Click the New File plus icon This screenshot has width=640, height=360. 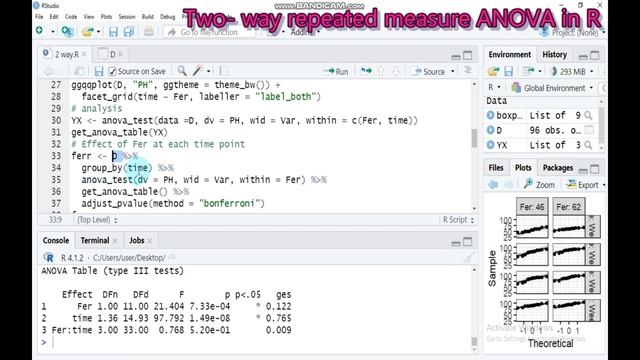click(39, 31)
